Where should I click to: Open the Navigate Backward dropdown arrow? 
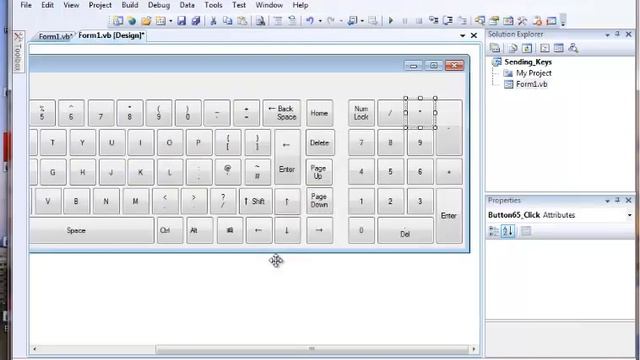(x=362, y=21)
